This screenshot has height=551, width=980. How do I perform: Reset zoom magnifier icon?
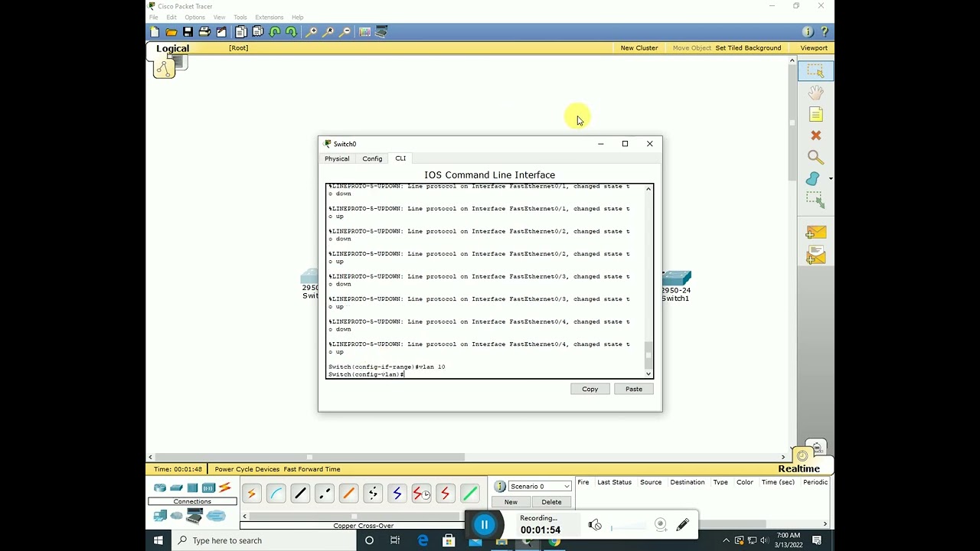[x=328, y=32]
